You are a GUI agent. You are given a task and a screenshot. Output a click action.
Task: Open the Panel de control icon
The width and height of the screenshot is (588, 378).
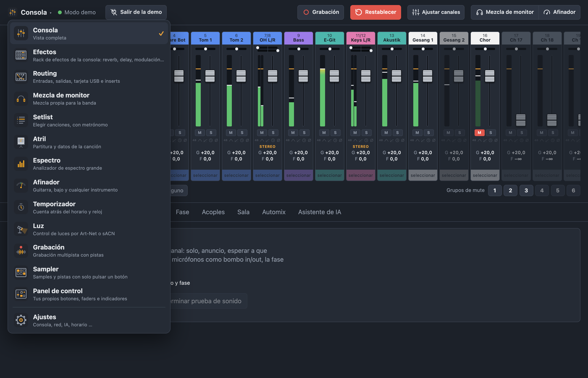pos(21,294)
